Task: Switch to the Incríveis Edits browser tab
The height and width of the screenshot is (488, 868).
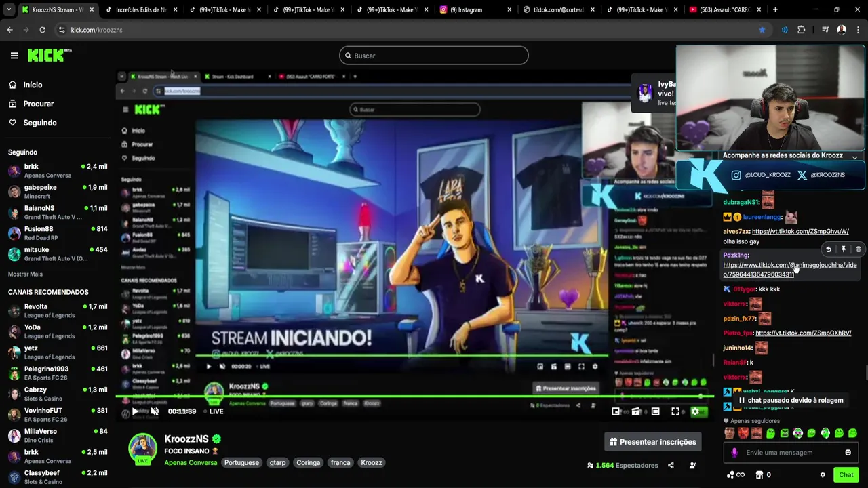Action: point(141,9)
